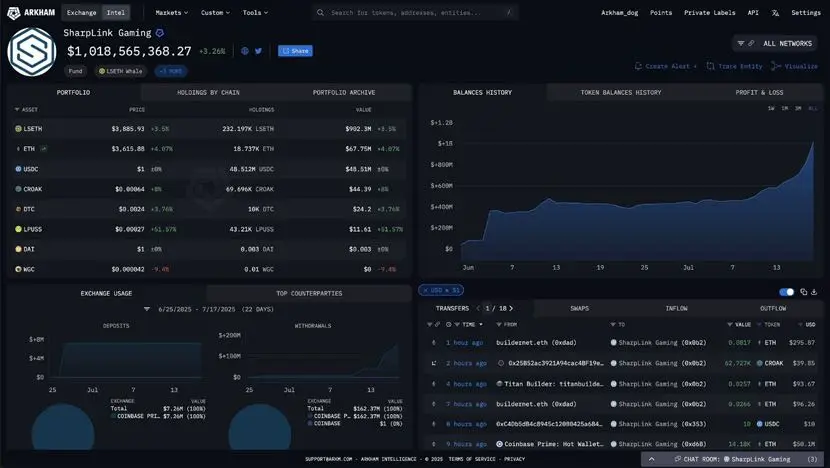The image size is (830, 468).
Task: Click the LPUSS token icon
Action: pos(19,229)
